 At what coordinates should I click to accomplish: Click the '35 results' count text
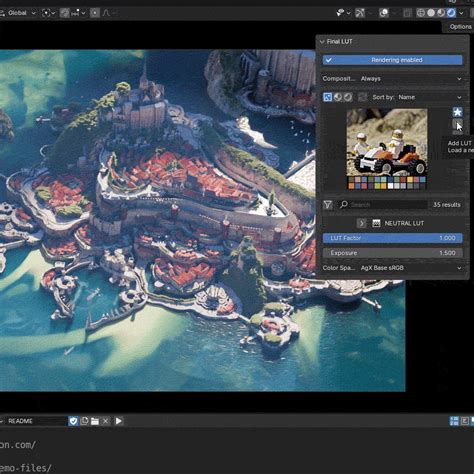[447, 205]
